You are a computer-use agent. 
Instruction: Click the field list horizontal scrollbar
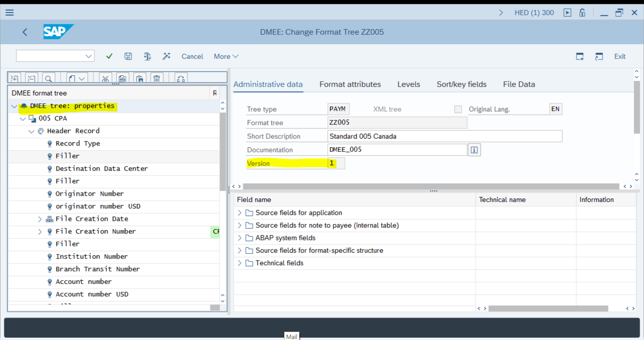coord(548,309)
